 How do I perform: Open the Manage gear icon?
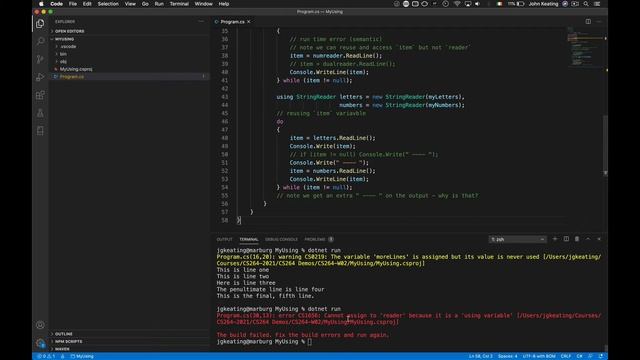click(x=40, y=343)
